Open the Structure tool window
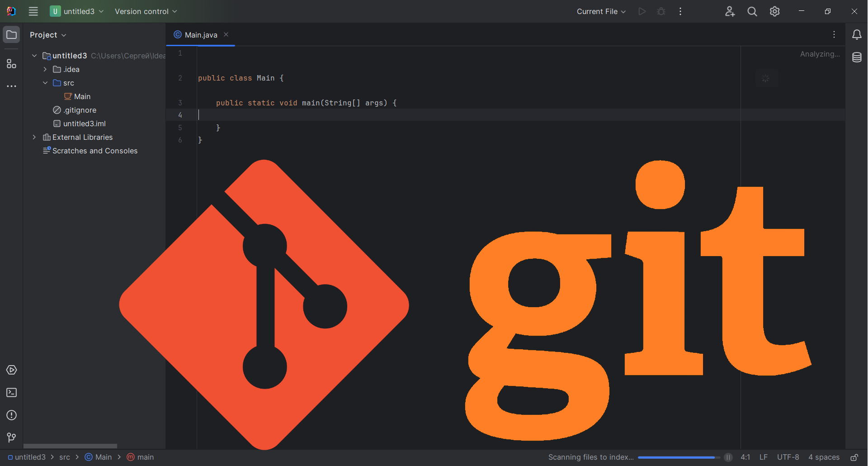Image resolution: width=868 pixels, height=466 pixels. 11,64
